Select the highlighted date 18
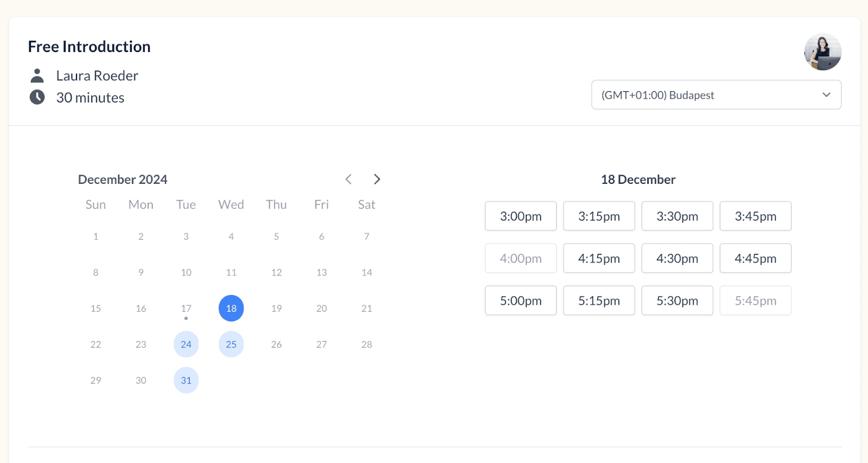Screen dimensions: 868x463 tap(231, 308)
